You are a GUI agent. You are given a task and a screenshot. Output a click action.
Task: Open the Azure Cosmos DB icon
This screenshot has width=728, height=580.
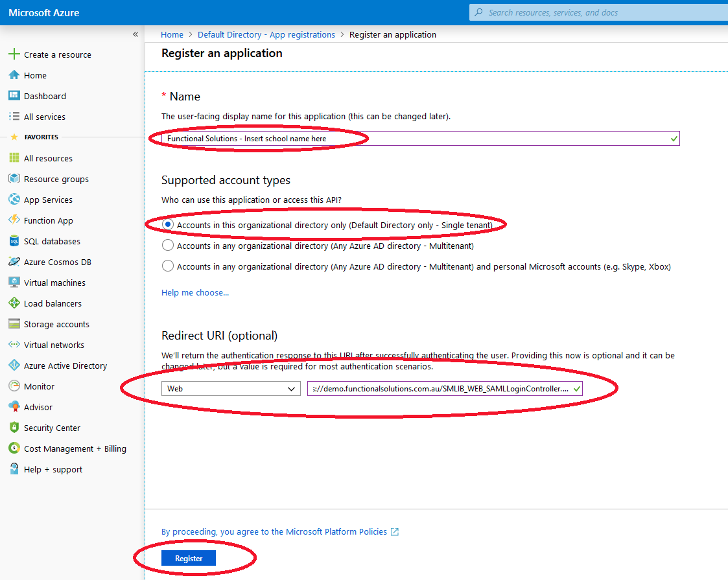[14, 262]
